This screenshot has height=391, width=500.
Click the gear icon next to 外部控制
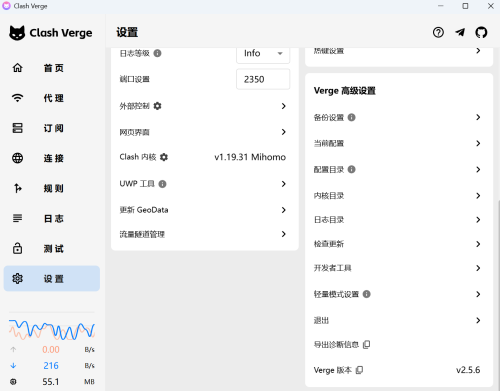(x=157, y=106)
